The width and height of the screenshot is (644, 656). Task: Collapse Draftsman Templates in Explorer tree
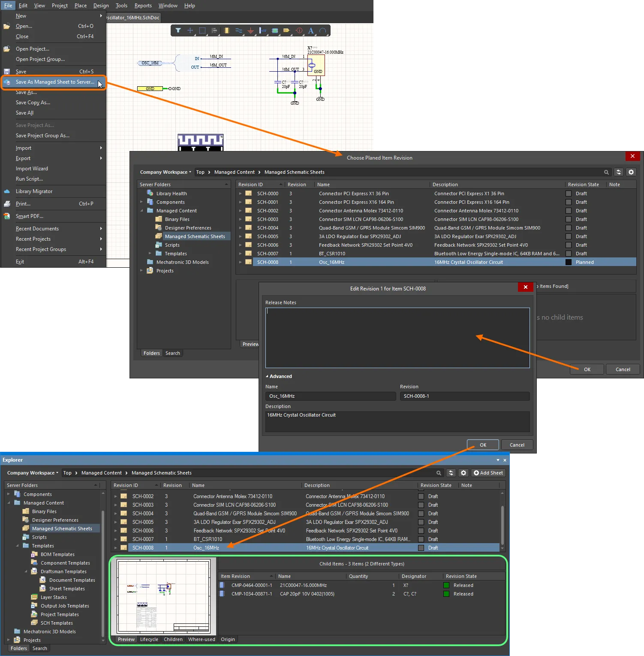26,571
